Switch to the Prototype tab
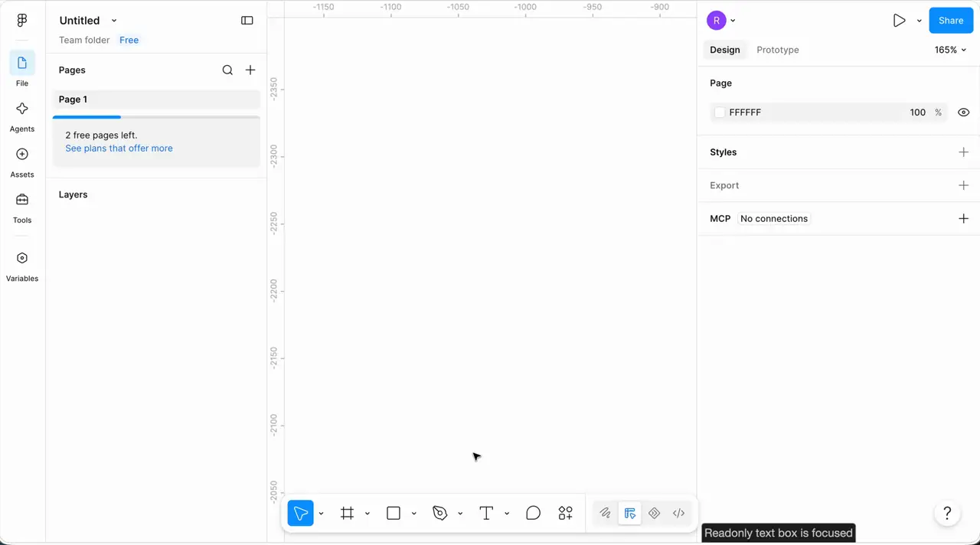980x545 pixels. pyautogui.click(x=778, y=50)
